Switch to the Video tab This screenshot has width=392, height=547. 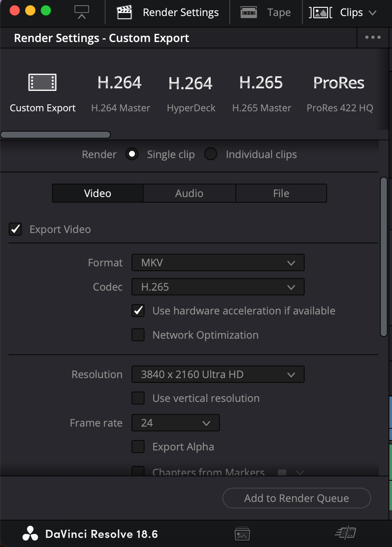tap(98, 193)
